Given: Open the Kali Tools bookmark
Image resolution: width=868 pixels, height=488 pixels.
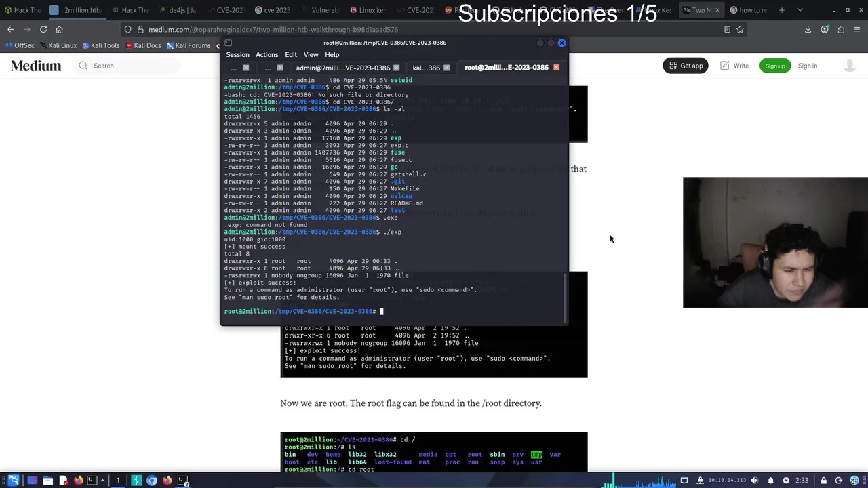Looking at the screenshot, I should point(100,45).
